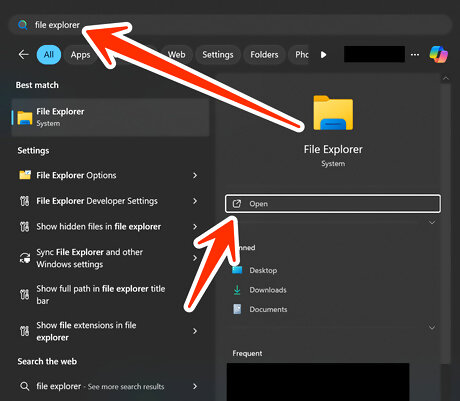
Task: Click the Sync settings icon
Action: [x=25, y=258]
